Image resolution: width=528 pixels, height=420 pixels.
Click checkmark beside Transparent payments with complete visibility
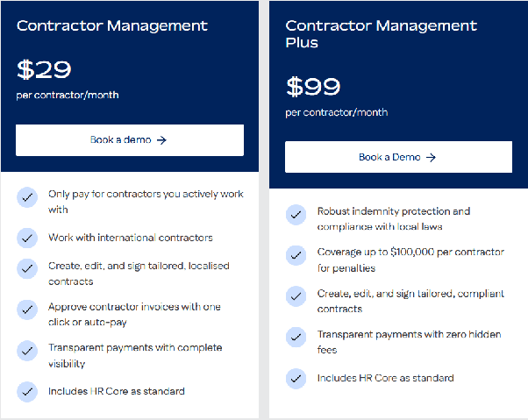[x=27, y=351]
